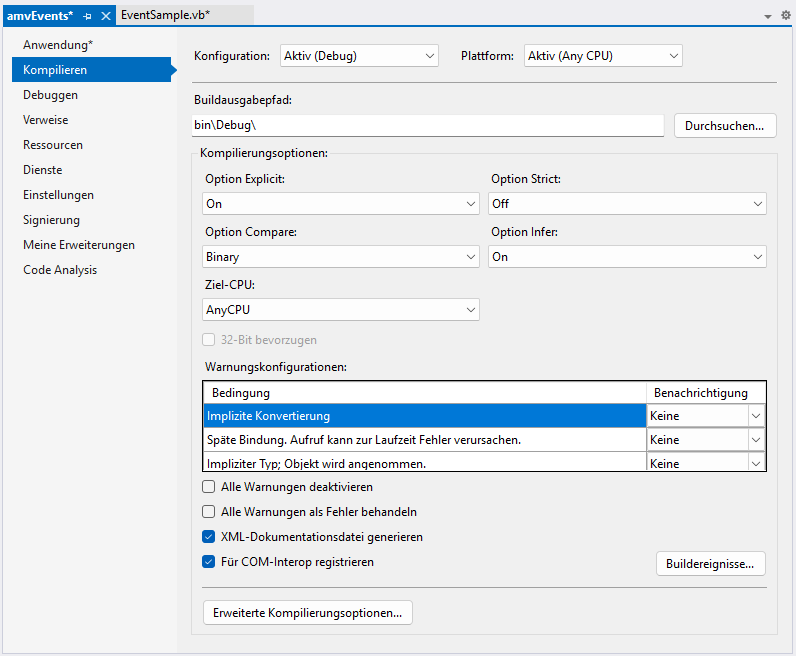
Task: Select the amvEvents tab
Action: (x=40, y=16)
